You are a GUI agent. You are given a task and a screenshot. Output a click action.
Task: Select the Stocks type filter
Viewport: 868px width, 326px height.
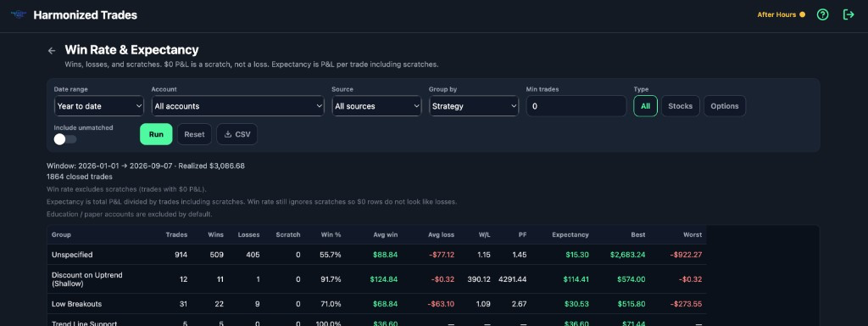[681, 106]
